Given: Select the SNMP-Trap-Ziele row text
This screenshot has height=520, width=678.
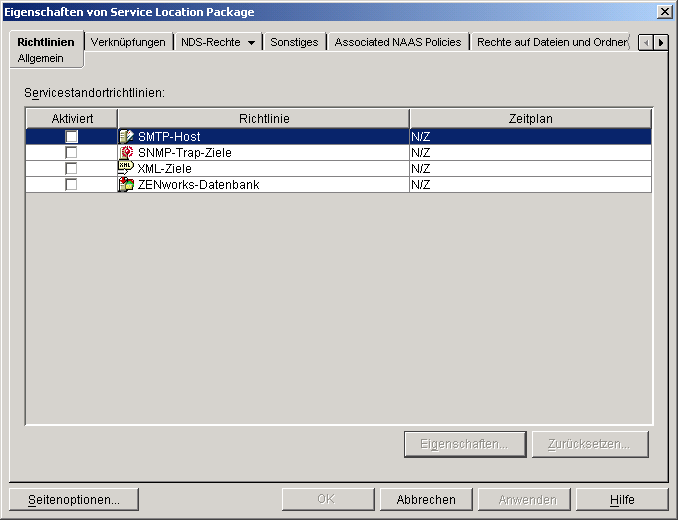Looking at the screenshot, I should (185, 153).
